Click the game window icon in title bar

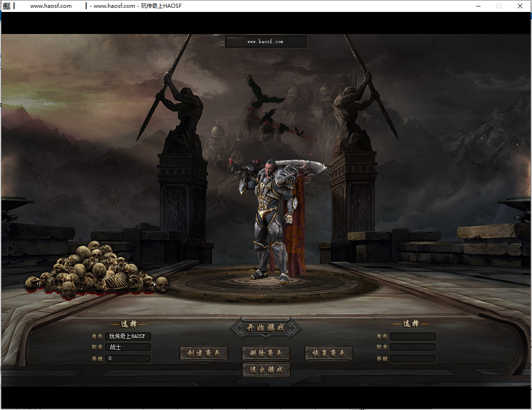(6, 6)
